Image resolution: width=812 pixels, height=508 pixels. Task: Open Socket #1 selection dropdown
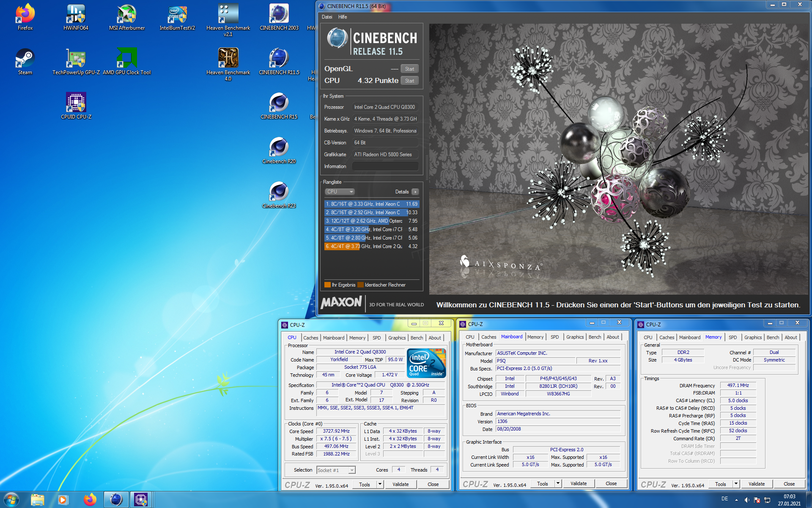click(336, 470)
